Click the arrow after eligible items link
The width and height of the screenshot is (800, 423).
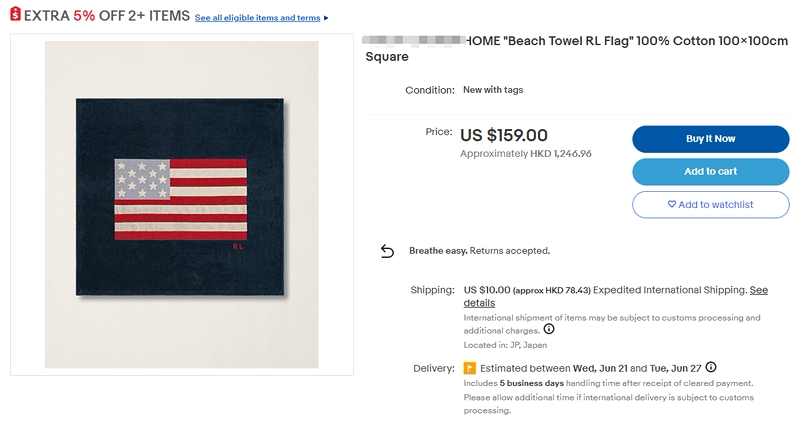pyautogui.click(x=326, y=18)
